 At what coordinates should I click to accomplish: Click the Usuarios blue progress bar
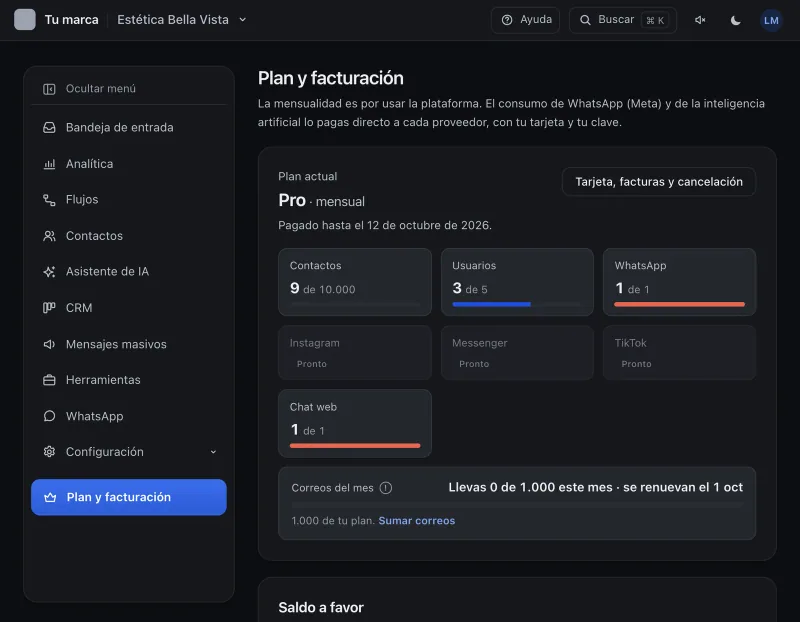point(491,305)
